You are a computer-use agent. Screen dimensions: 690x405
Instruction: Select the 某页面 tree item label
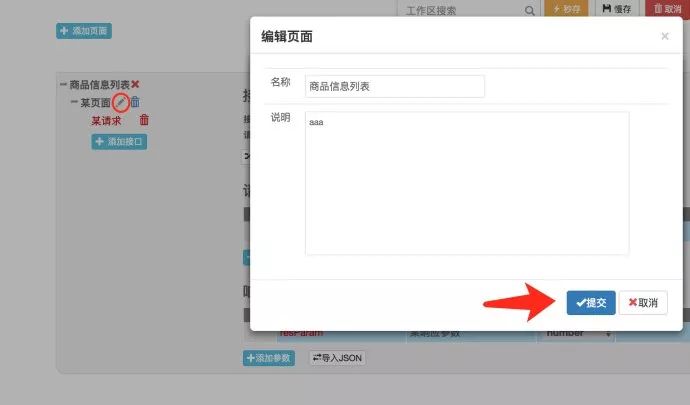point(95,103)
